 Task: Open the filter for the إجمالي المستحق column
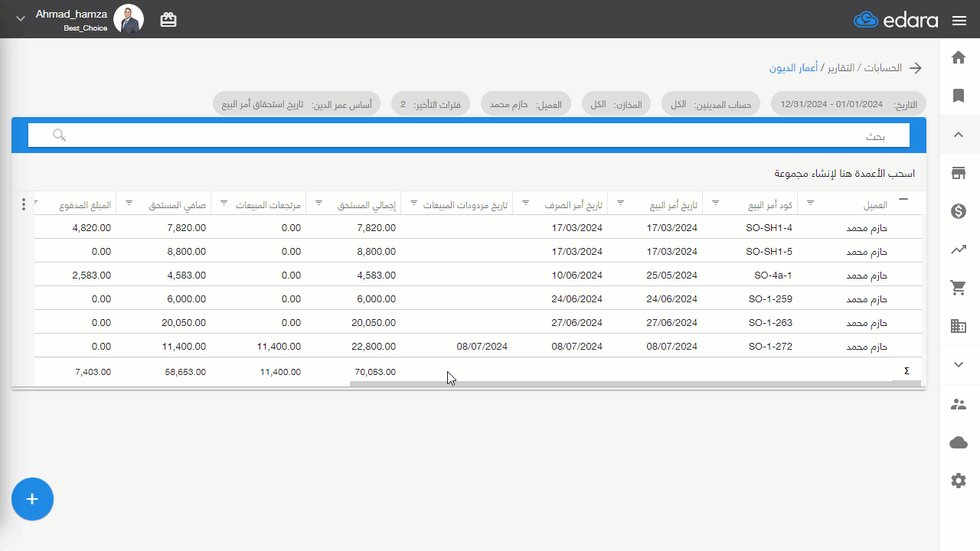click(319, 203)
